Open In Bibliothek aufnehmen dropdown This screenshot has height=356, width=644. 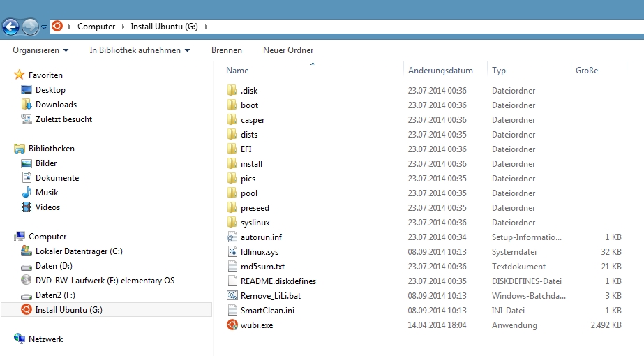pos(140,50)
